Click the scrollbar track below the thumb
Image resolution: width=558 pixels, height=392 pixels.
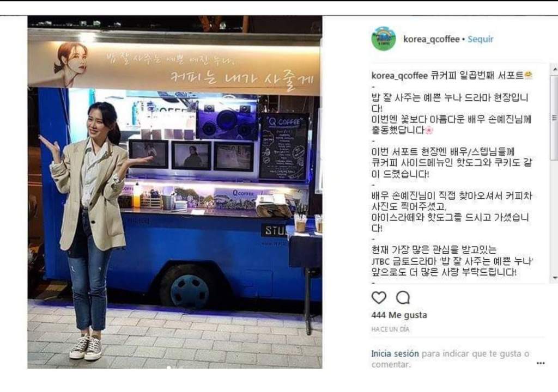point(554,217)
